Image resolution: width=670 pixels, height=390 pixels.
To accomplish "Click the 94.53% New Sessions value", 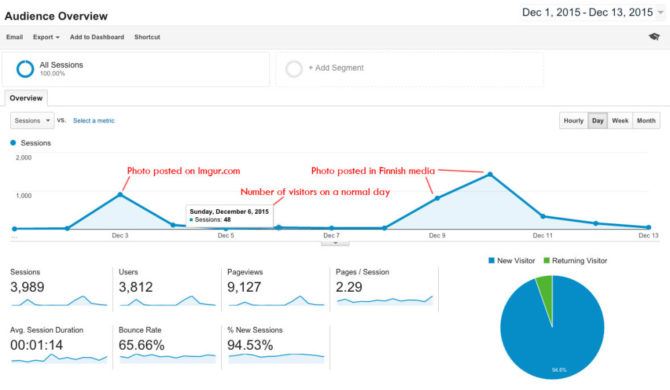I will tap(250, 345).
